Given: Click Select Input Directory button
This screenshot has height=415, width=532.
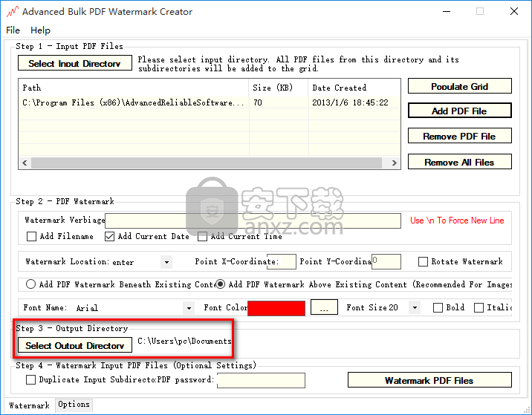Looking at the screenshot, I should coord(74,63).
